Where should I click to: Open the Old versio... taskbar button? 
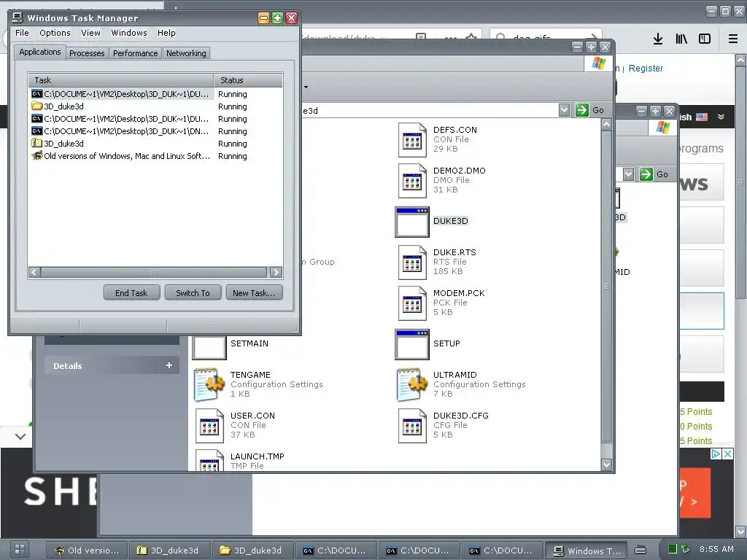[87, 550]
